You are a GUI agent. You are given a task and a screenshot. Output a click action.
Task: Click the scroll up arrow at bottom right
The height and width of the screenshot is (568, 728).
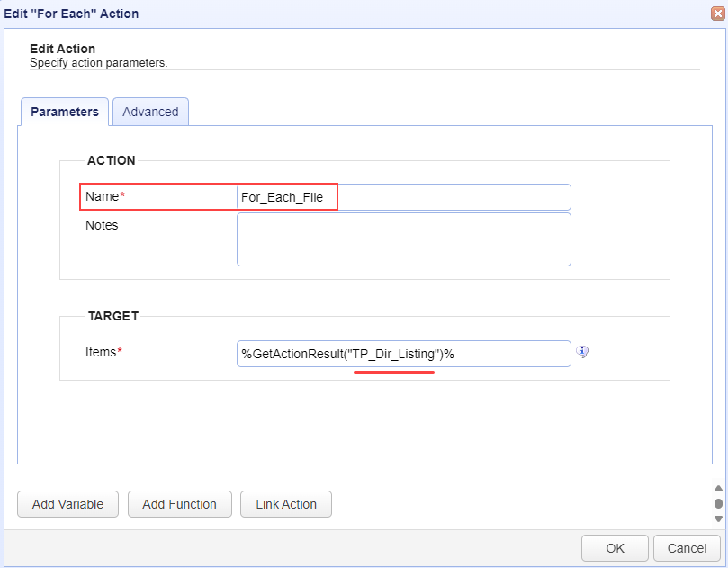(x=718, y=489)
